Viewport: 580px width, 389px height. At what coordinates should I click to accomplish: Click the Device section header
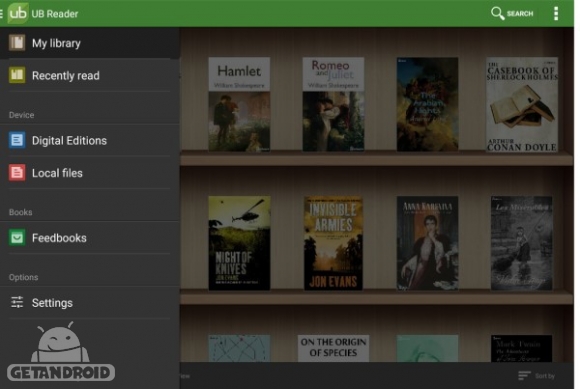[x=21, y=115]
